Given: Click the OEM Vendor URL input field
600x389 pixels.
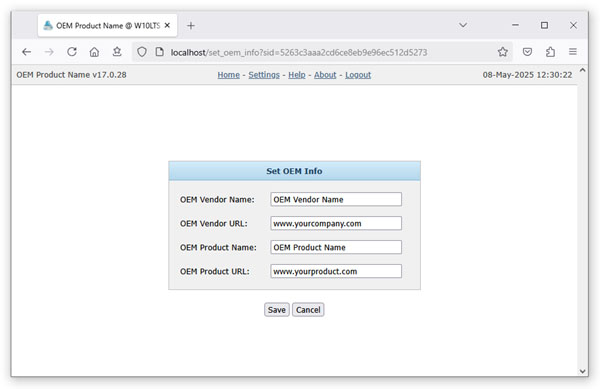Looking at the screenshot, I should 336,223.
